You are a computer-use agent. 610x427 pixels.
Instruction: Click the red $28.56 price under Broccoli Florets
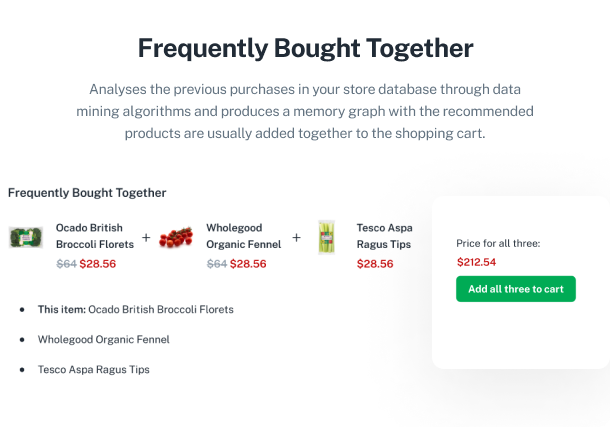coord(98,264)
